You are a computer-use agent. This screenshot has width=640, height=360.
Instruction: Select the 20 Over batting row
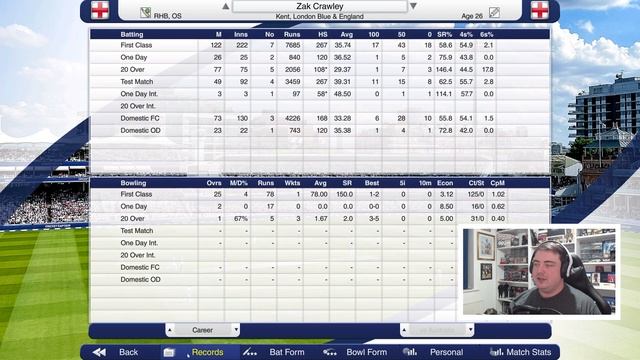(x=320, y=70)
